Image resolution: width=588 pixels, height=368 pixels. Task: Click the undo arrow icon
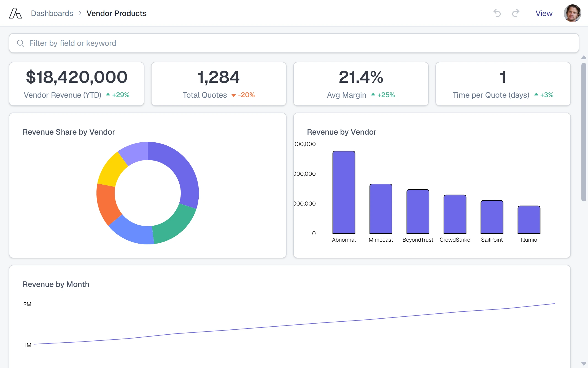coord(497,13)
